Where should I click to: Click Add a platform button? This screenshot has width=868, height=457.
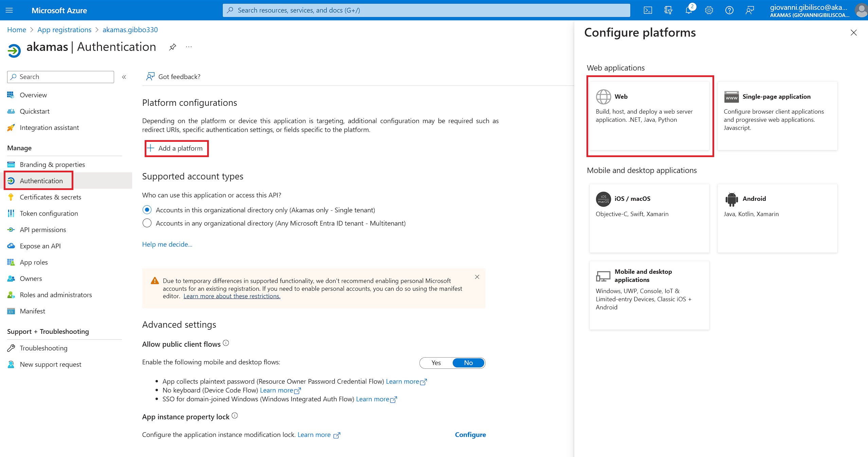click(176, 148)
